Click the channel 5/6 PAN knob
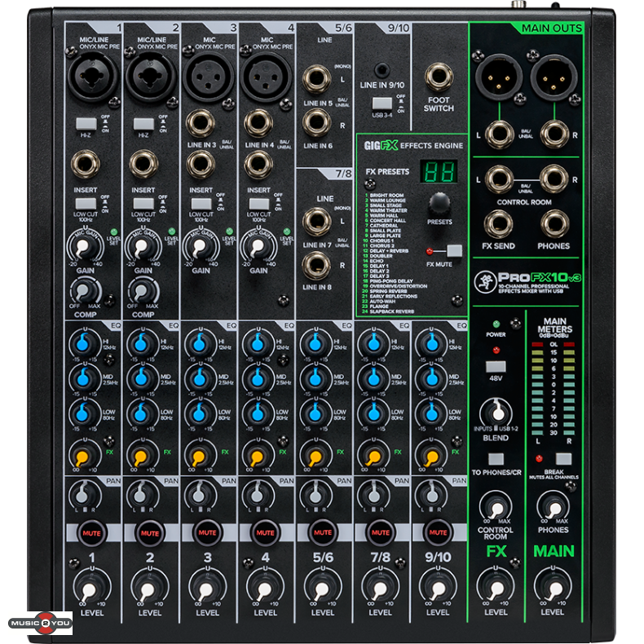The image size is (644, 644). pyautogui.click(x=315, y=495)
